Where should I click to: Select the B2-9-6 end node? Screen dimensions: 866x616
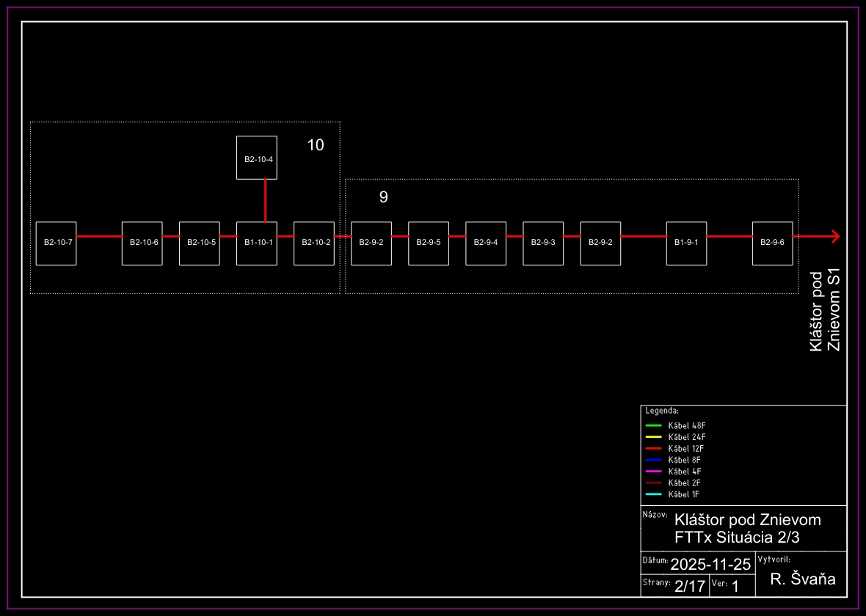coord(772,243)
